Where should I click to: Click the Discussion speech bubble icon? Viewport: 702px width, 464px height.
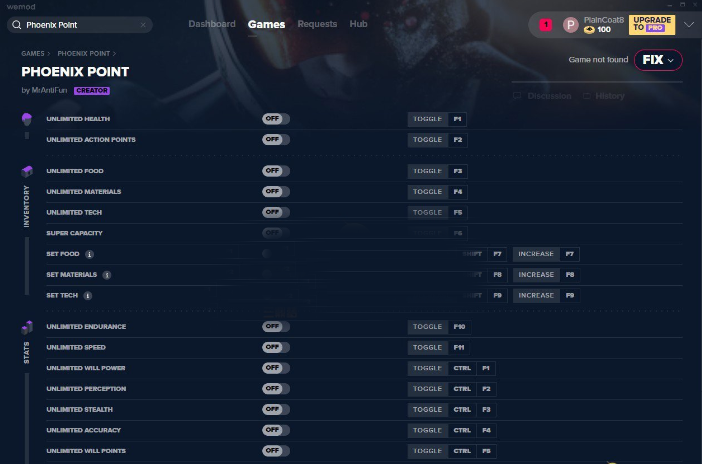(x=517, y=96)
